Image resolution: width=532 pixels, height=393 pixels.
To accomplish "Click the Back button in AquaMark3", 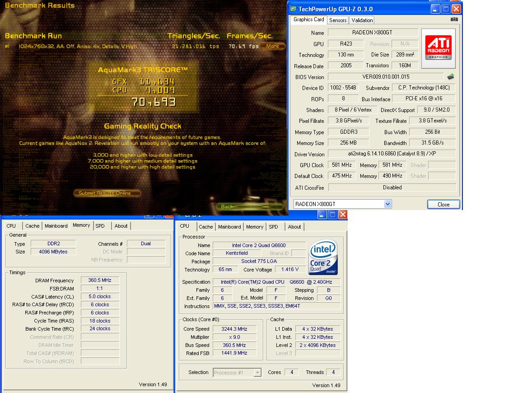I will pyautogui.click(x=250, y=207).
